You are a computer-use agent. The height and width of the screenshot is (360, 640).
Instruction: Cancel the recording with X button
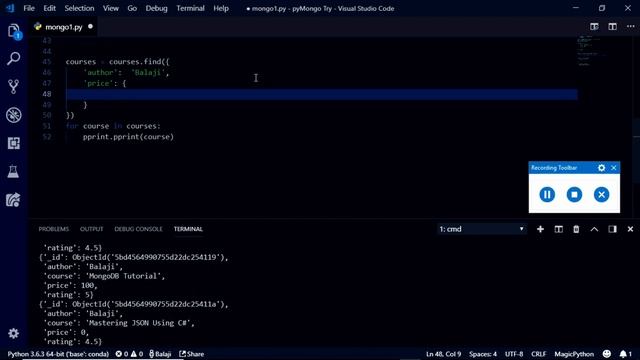[x=601, y=194]
